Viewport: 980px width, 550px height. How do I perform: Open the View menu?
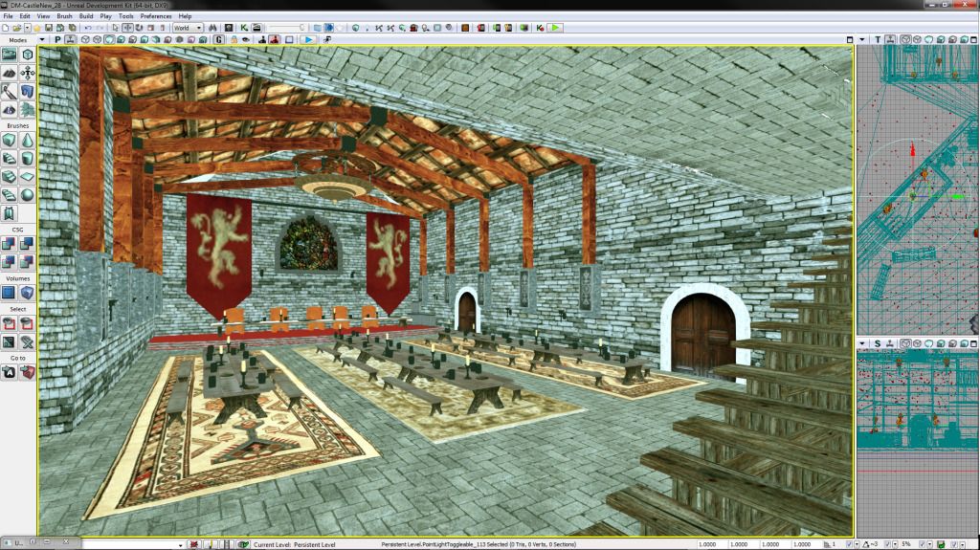44,16
